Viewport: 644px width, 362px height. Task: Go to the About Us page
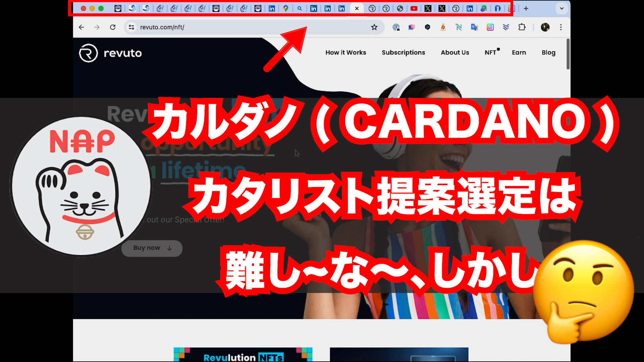[455, 52]
